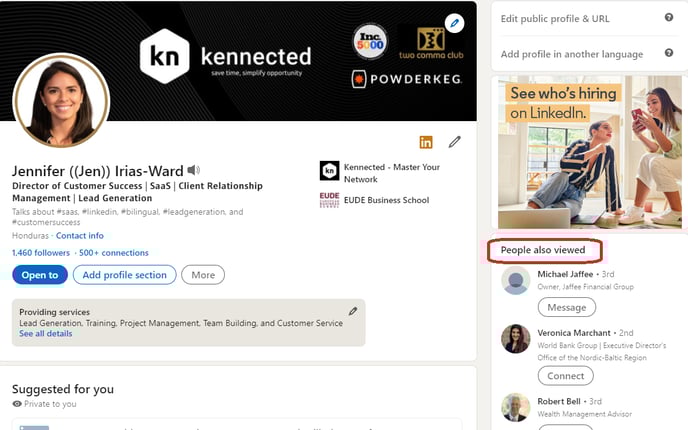This screenshot has height=430, width=688.
Task: Open See all details link
Action: (46, 333)
